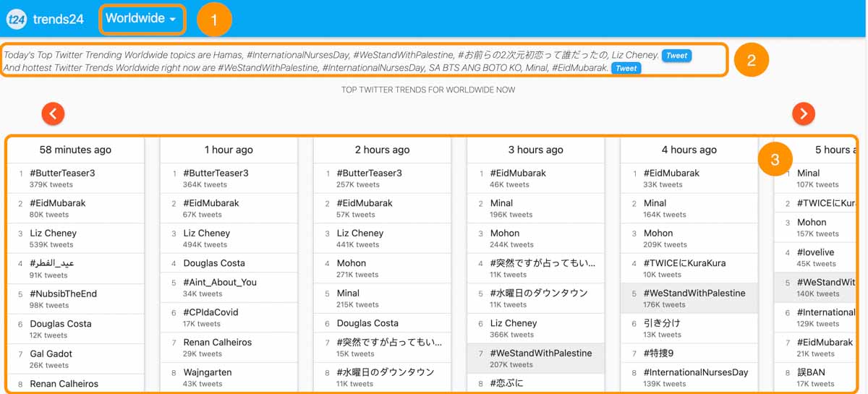Open #lovelive trend
This screenshot has width=868, height=394.
click(x=815, y=253)
